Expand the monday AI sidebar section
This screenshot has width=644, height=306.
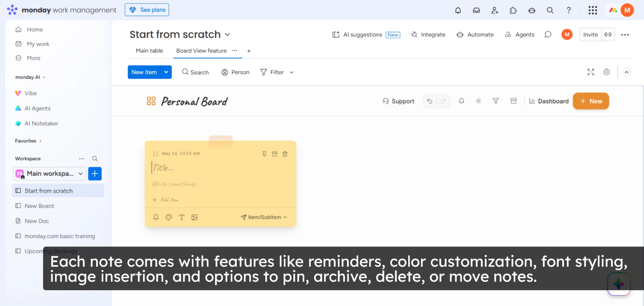31,77
